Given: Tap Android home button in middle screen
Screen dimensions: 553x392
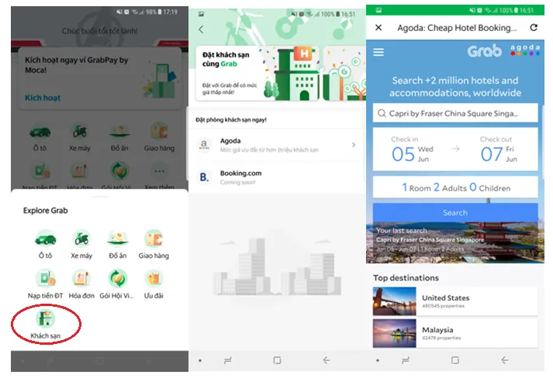Looking at the screenshot, I should pyautogui.click(x=277, y=360).
